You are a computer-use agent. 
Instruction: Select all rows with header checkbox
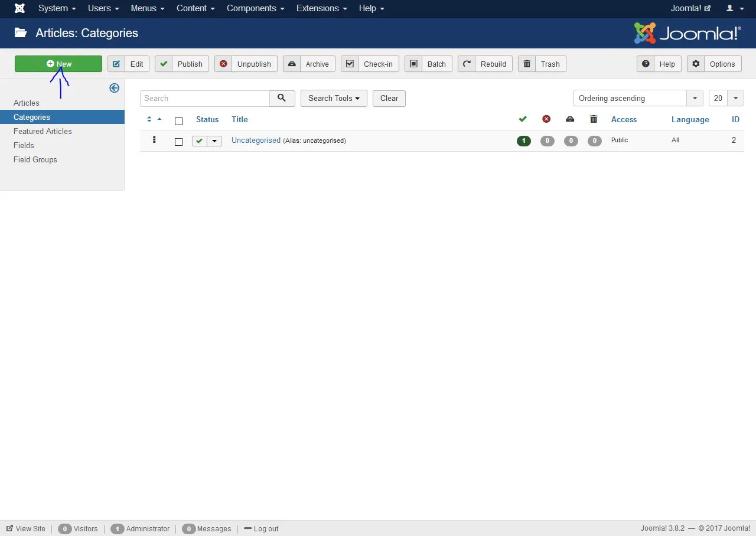(178, 121)
